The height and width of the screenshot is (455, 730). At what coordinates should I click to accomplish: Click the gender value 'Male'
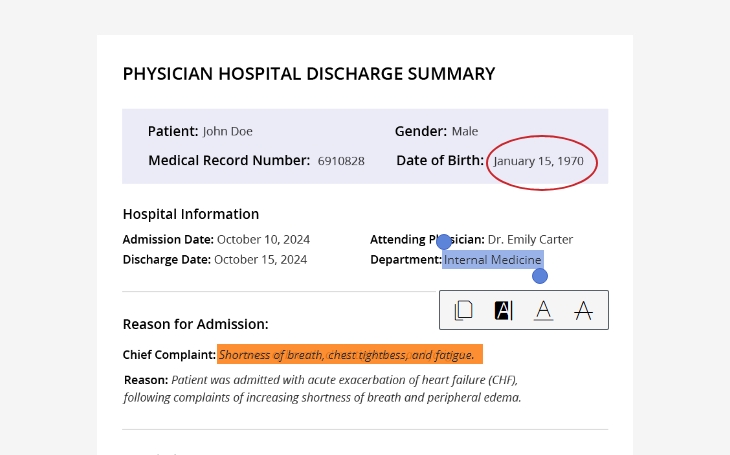click(x=464, y=131)
